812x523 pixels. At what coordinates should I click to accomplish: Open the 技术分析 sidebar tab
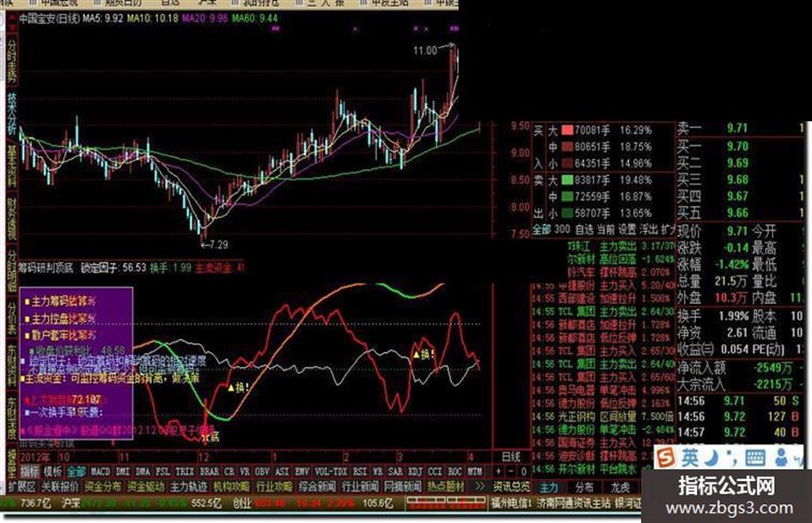11,115
